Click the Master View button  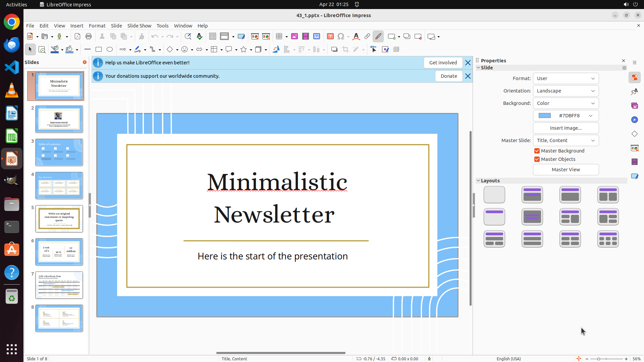[566, 170]
